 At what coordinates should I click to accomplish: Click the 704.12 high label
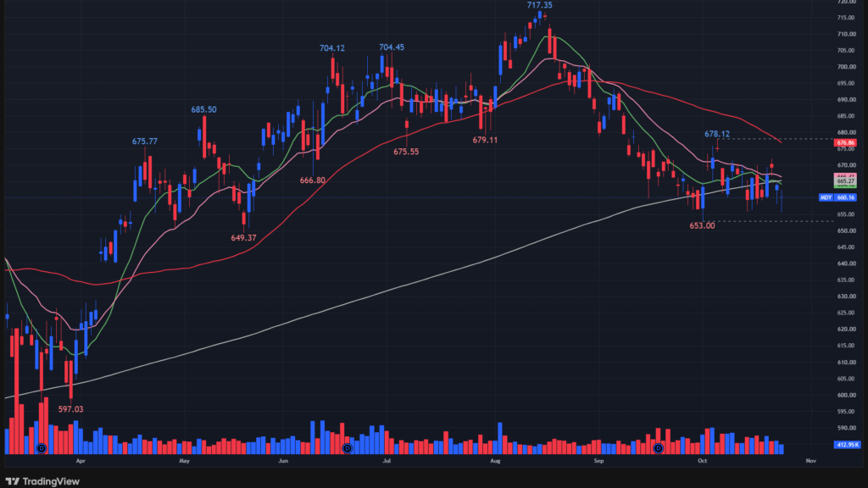pos(332,48)
